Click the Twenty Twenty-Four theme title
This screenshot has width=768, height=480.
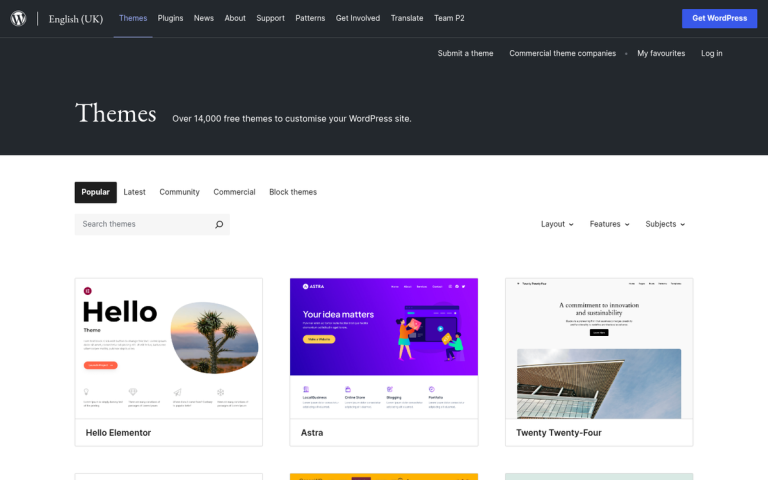tap(558, 433)
